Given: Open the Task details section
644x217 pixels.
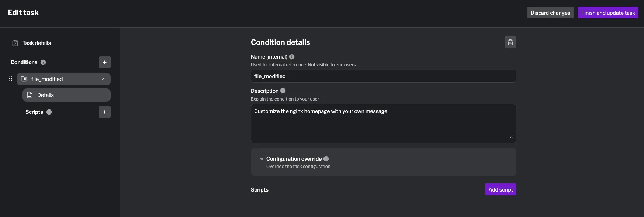Looking at the screenshot, I should pos(37,43).
